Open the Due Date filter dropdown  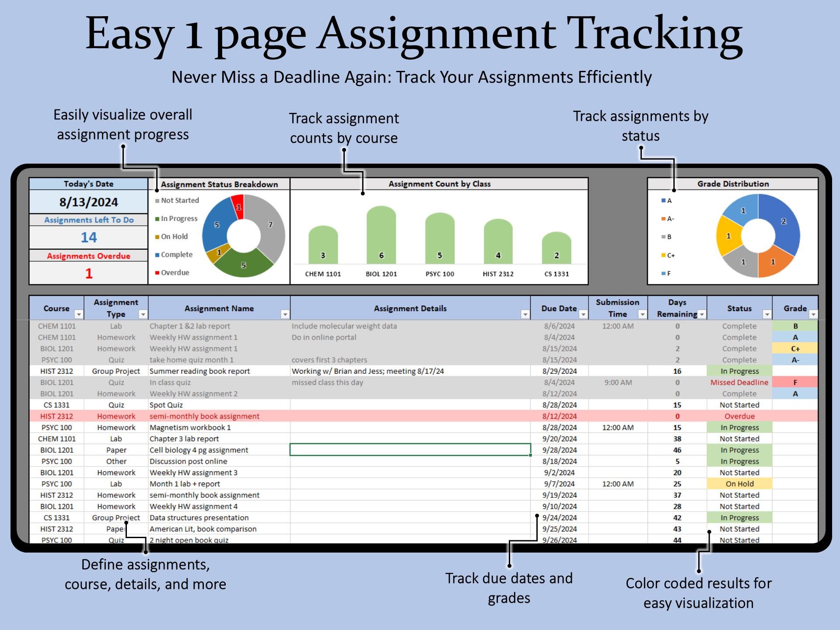point(584,314)
